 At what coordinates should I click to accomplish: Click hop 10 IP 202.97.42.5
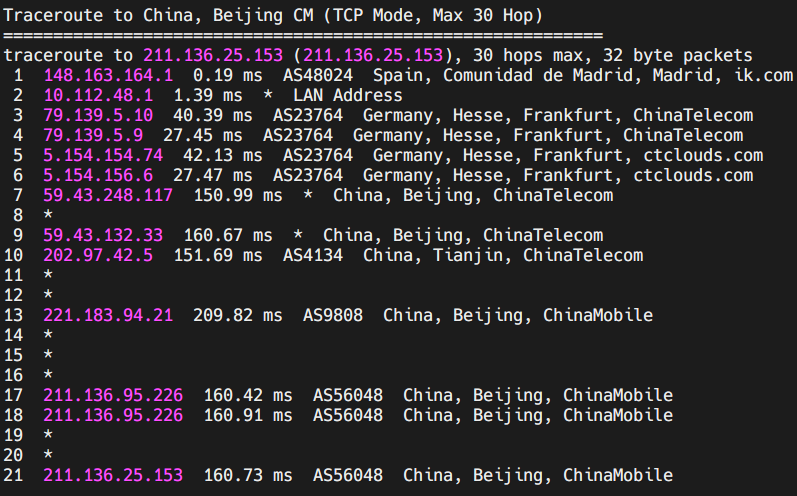(98, 255)
